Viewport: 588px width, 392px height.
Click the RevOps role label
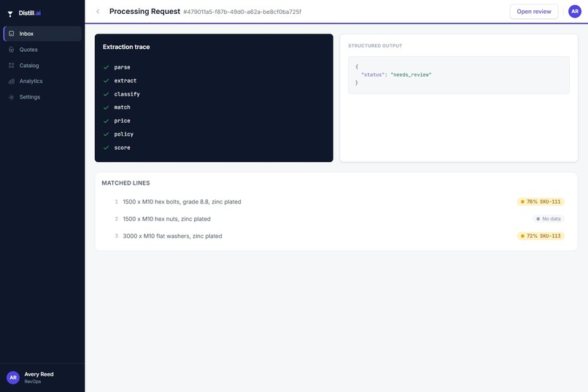pyautogui.click(x=33, y=382)
